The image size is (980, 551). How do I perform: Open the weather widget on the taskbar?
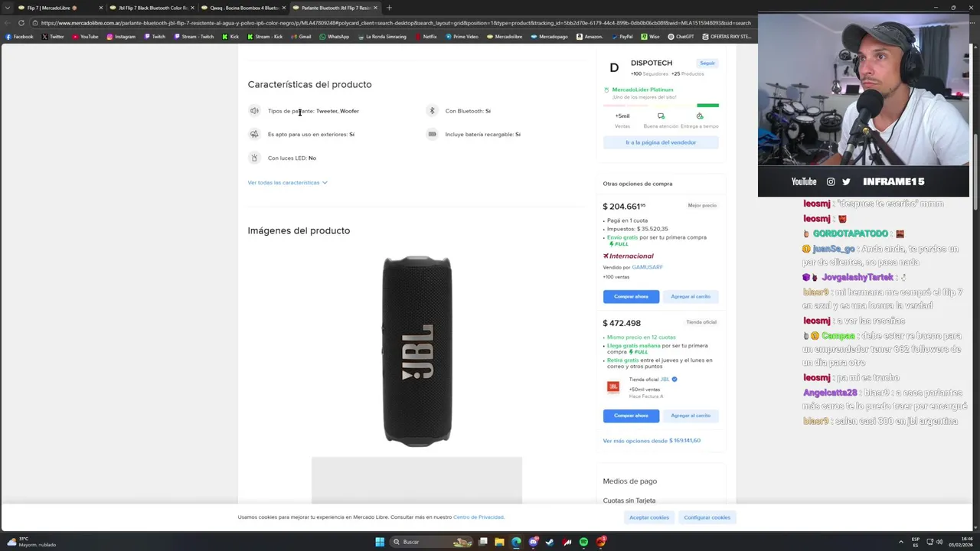click(32, 542)
